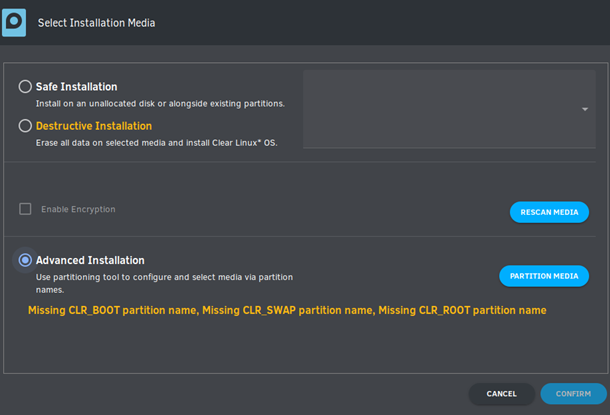Choose the Destructive Installation radio button
This screenshot has width=610, height=415.
25,126
